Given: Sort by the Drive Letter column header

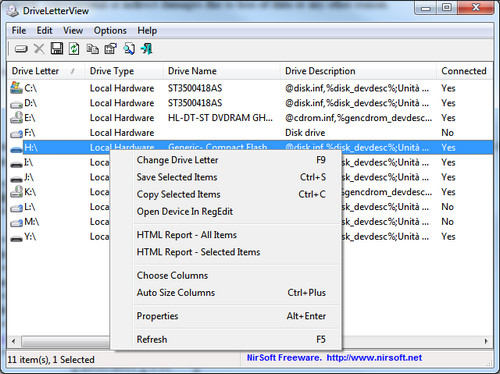Looking at the screenshot, I should pos(45,71).
